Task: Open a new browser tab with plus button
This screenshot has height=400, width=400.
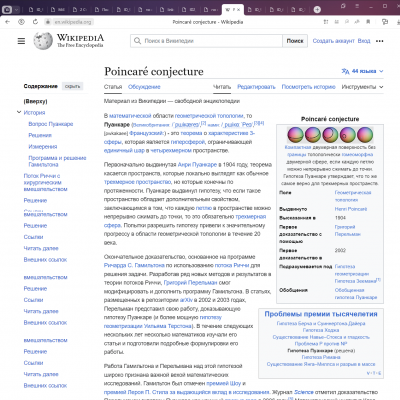Action: tap(317, 10)
